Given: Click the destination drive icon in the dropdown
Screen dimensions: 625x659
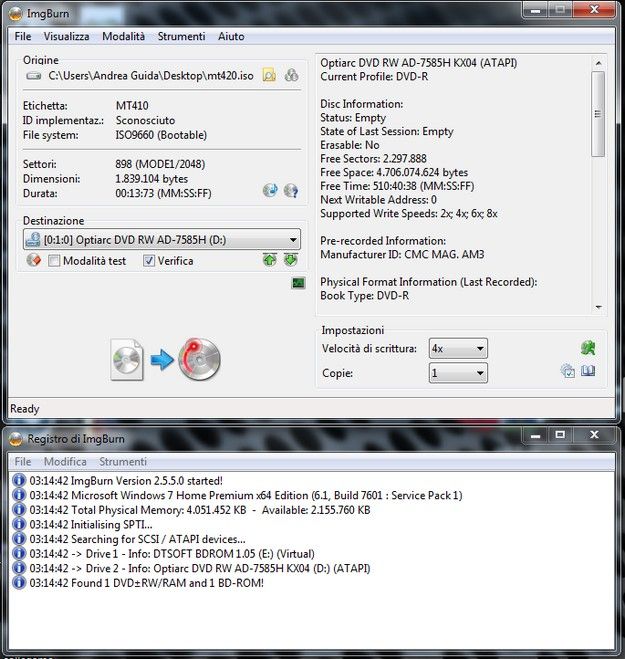Looking at the screenshot, I should 33,240.
